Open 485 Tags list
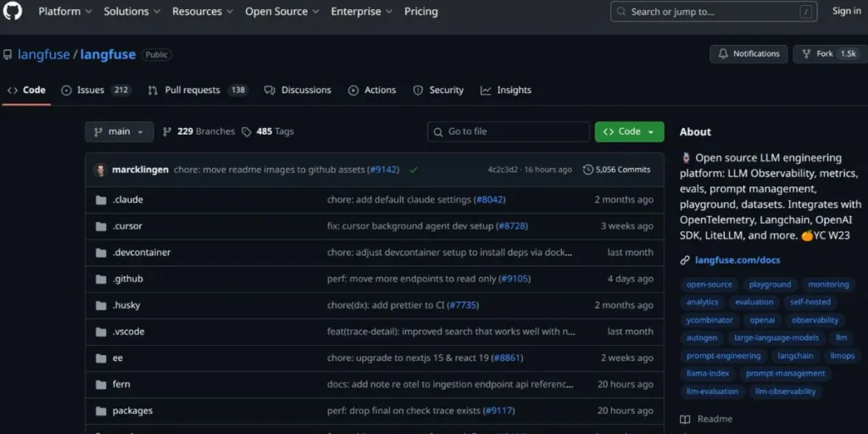868x434 pixels. click(268, 131)
